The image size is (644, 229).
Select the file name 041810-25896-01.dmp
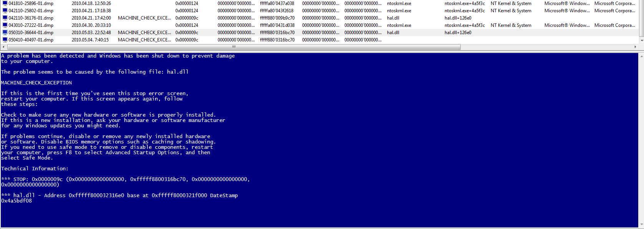[x=31, y=3]
